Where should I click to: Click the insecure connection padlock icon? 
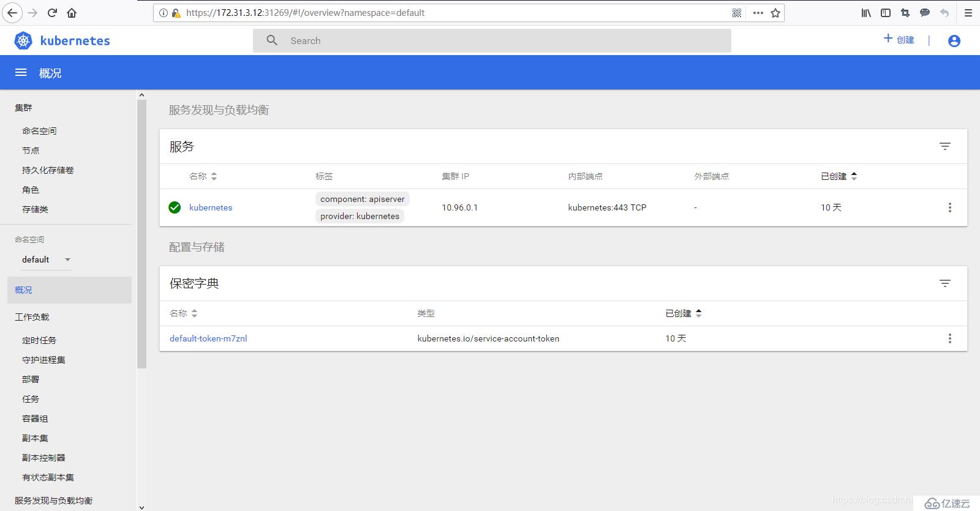pyautogui.click(x=176, y=13)
